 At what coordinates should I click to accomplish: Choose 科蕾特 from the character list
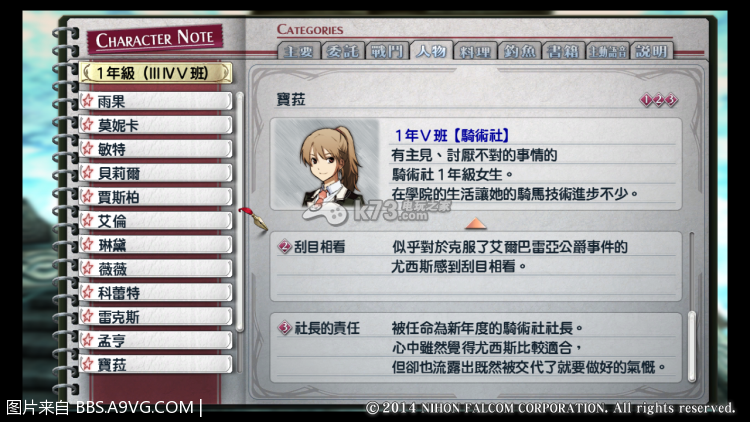[x=156, y=292]
